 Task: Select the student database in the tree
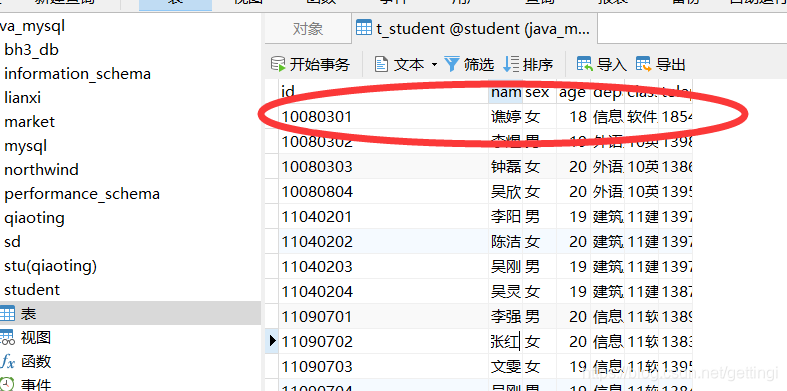(32, 290)
